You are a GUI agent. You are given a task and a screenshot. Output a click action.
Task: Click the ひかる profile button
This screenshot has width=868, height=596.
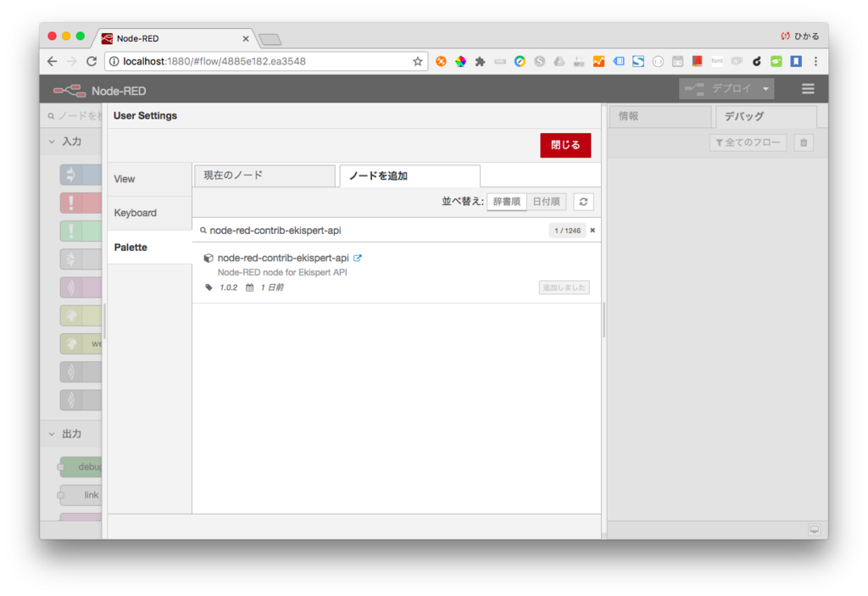tap(799, 36)
